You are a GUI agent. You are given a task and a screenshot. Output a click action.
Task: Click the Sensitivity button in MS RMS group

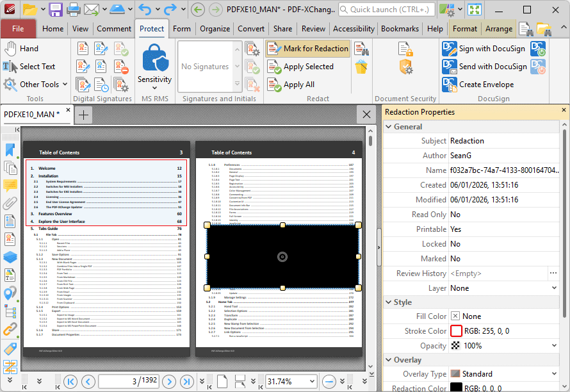(154, 64)
